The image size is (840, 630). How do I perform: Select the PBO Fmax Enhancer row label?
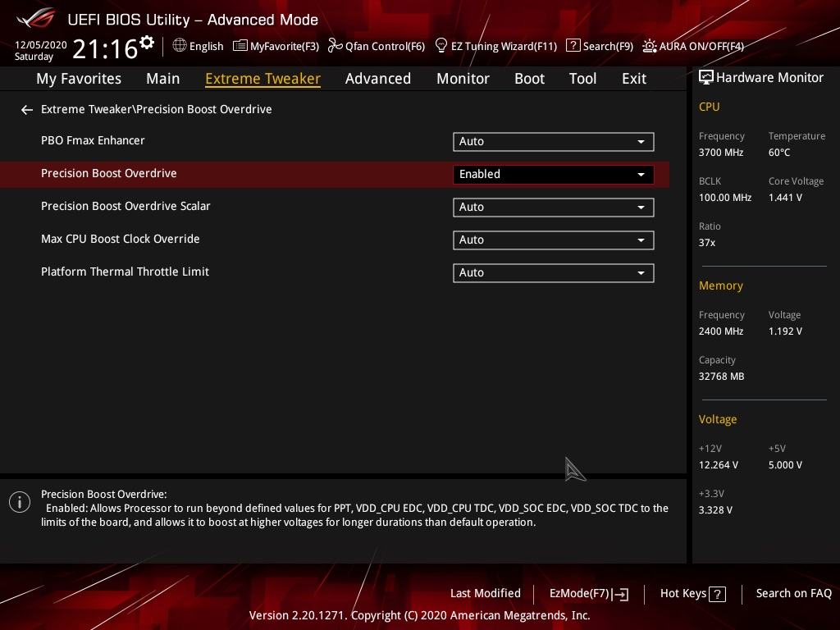[93, 140]
